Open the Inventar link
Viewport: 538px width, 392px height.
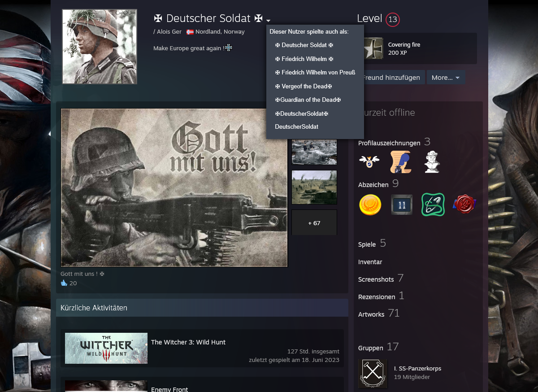click(x=370, y=262)
